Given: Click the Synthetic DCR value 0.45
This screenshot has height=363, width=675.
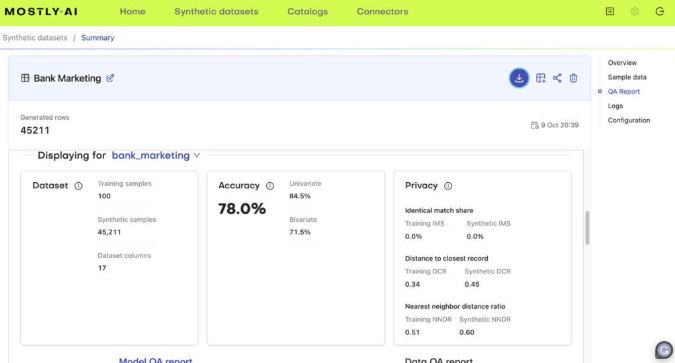Looking at the screenshot, I should click(x=472, y=284).
